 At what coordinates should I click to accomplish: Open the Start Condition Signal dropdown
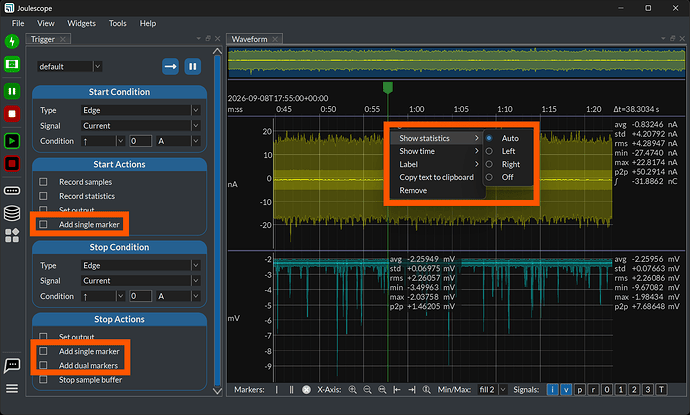click(x=140, y=125)
